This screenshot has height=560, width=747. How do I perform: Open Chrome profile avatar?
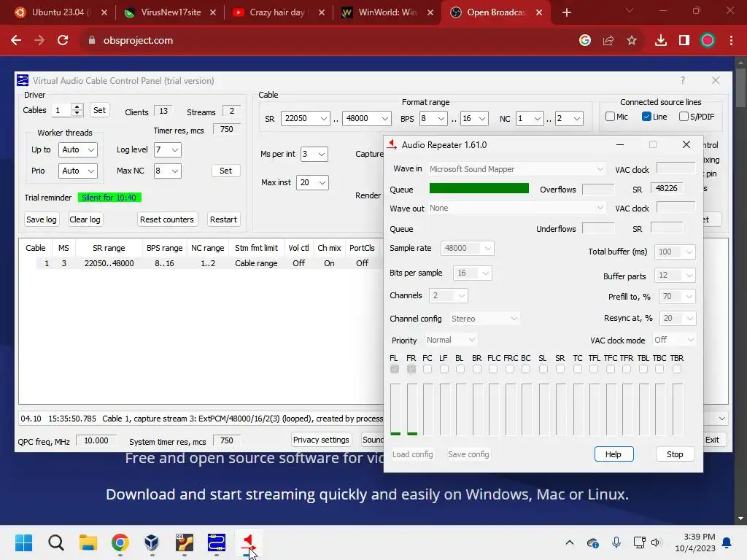[x=708, y=41]
